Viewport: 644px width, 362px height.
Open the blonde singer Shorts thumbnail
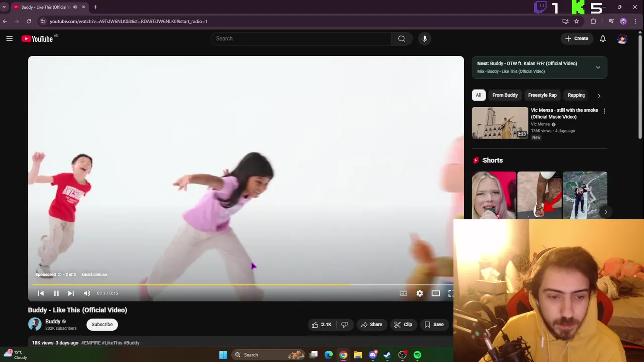point(494,196)
